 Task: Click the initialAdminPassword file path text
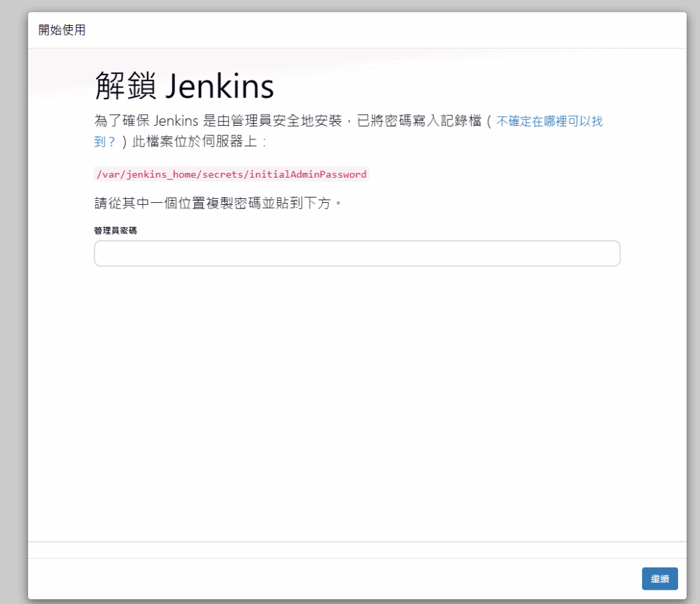click(x=231, y=174)
